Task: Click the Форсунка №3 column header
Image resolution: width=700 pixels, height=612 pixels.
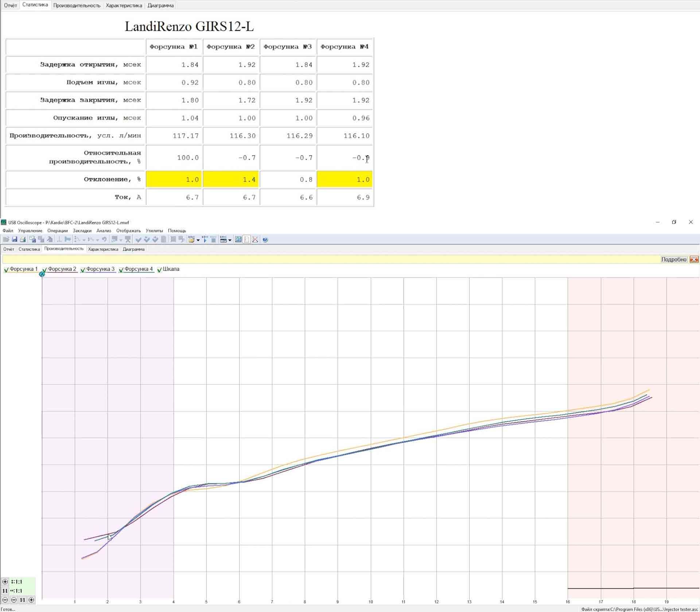Action: point(288,47)
